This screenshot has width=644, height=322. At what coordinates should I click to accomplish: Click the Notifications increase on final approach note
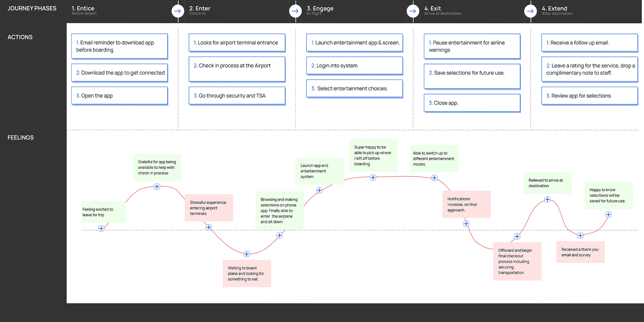point(466,205)
